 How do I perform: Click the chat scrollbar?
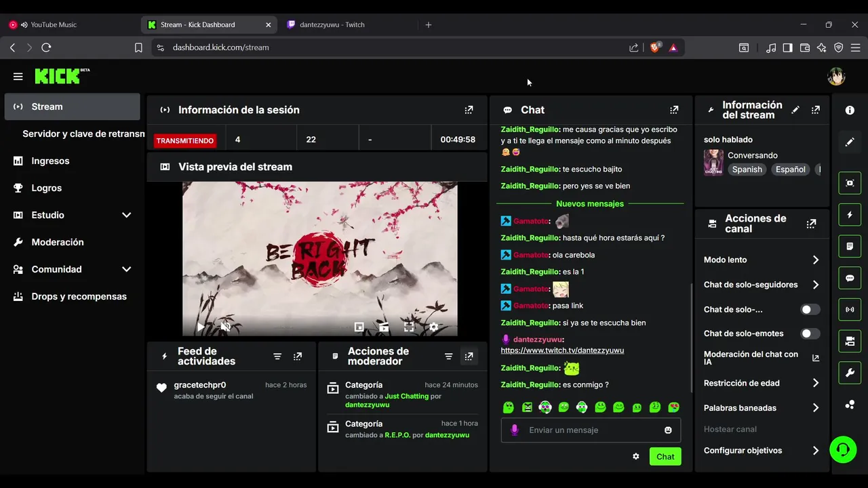tap(690, 339)
